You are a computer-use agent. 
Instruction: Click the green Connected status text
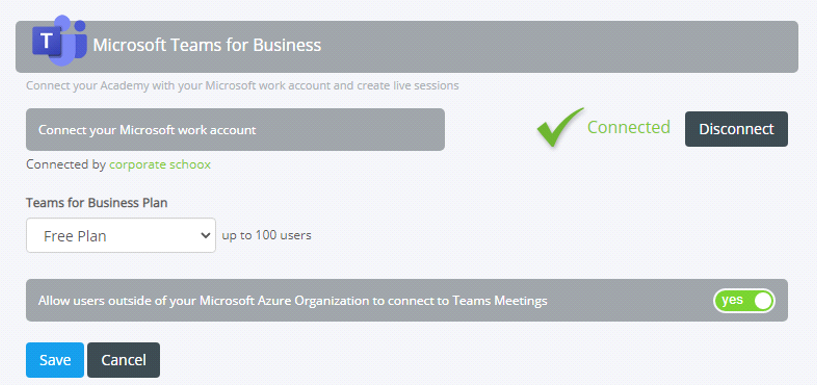tap(629, 127)
